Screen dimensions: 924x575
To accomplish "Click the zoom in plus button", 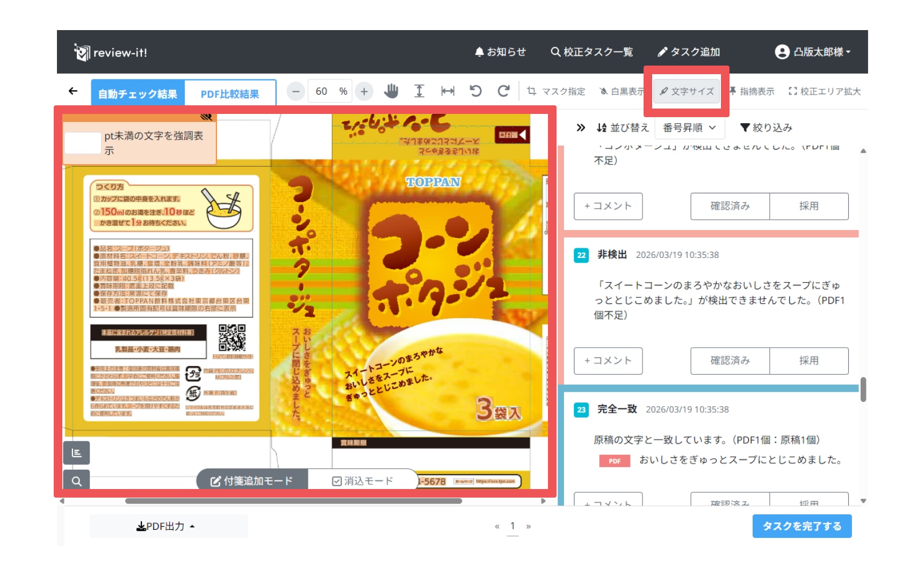I will (364, 91).
